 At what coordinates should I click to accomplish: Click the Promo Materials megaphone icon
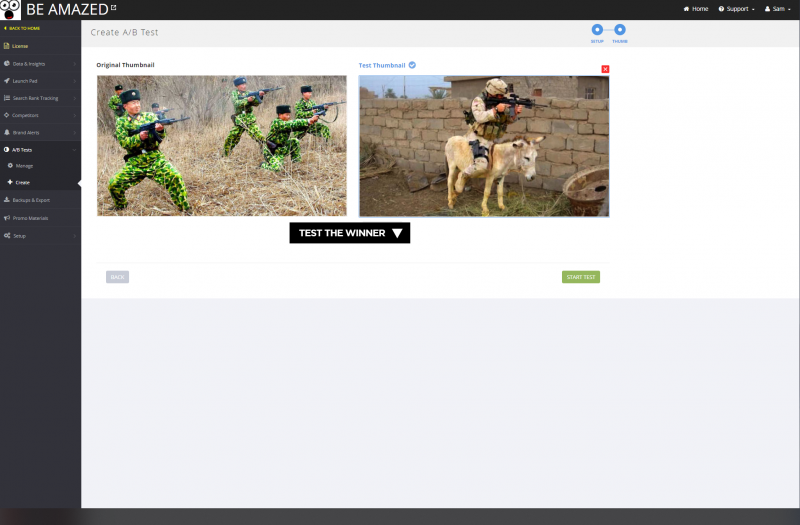point(7,217)
